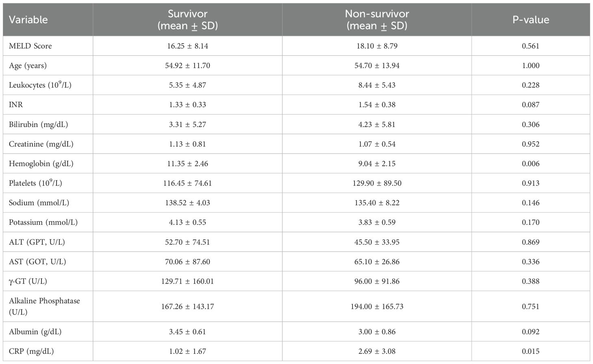Select the ALT (GPT, U/L) row label
593x364 pixels.
pos(37,242)
